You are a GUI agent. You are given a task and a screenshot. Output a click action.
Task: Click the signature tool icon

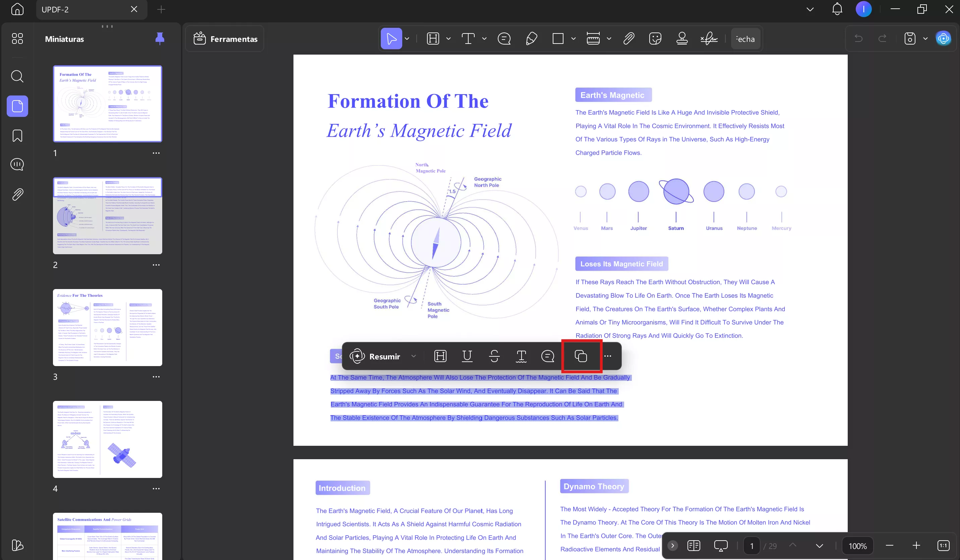coord(709,39)
